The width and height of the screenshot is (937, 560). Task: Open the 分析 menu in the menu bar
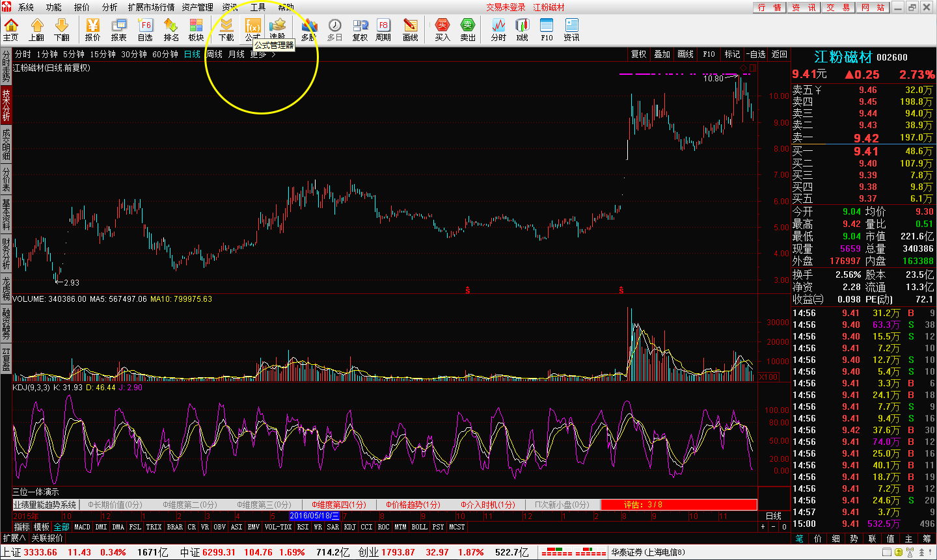(109, 7)
